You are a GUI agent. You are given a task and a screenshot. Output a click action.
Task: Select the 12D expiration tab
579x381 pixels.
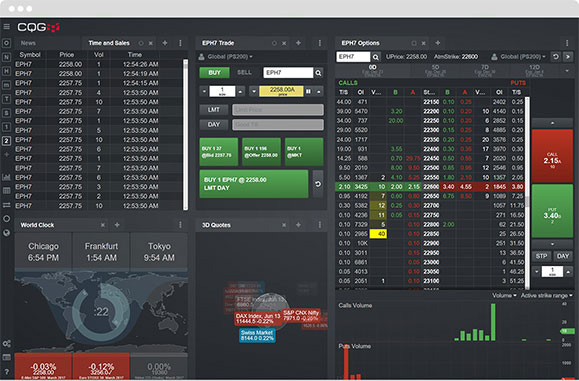pyautogui.click(x=534, y=70)
